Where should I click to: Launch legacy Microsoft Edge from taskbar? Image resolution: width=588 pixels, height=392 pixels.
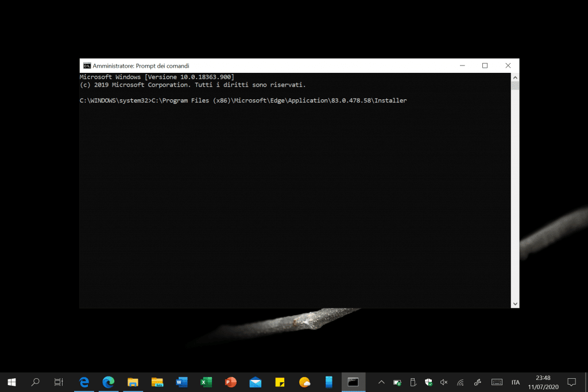pyautogui.click(x=84, y=382)
